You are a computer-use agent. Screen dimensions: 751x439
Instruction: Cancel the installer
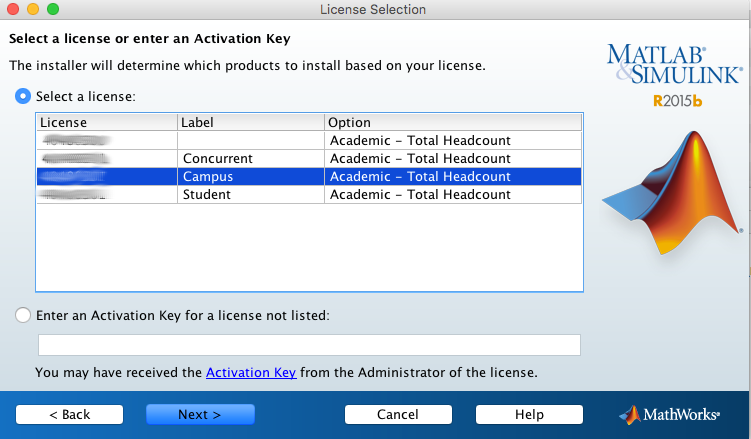(398, 414)
